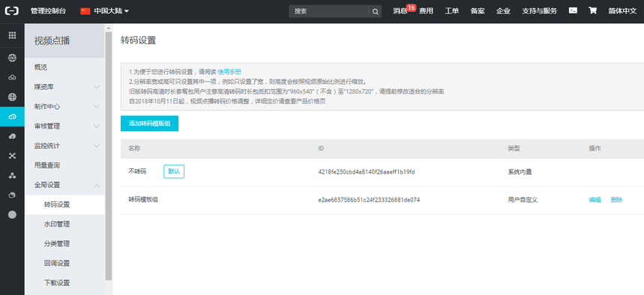Click the 默认 tag on 不转码
644x295 pixels.
click(174, 171)
